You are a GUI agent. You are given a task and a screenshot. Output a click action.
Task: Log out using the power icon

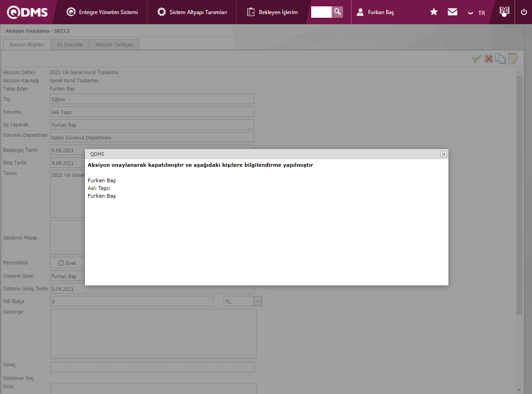524,12
